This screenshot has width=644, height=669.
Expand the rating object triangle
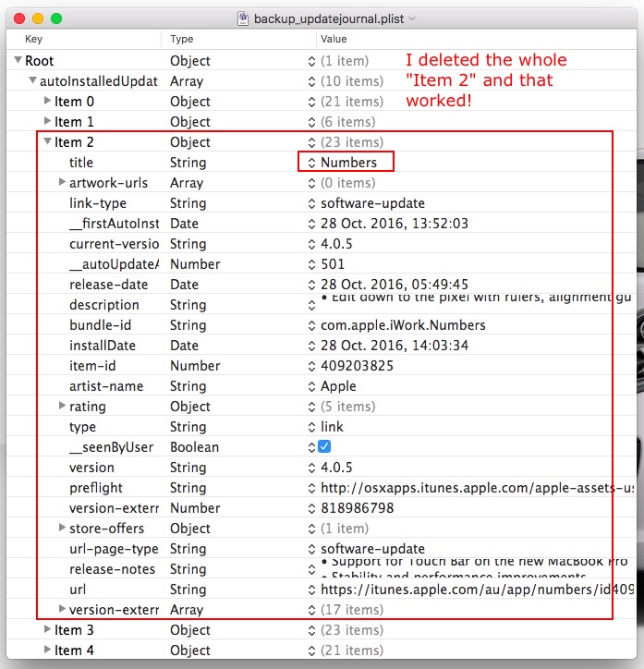click(62, 406)
